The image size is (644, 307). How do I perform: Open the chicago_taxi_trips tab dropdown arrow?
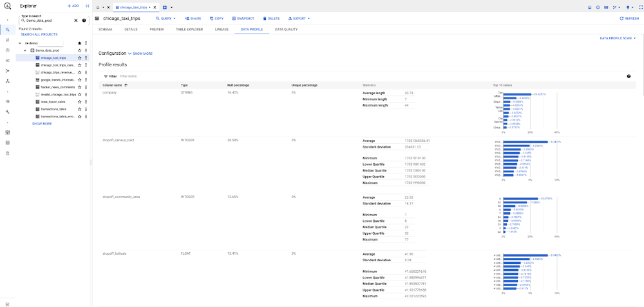click(x=149, y=7)
